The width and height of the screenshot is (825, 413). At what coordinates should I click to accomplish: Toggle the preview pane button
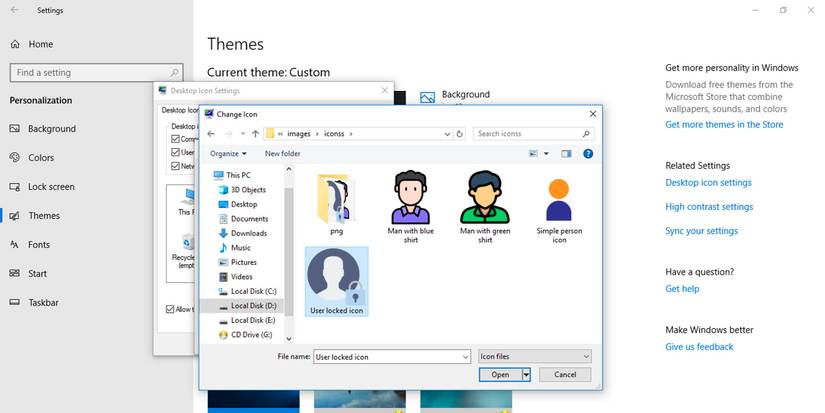pos(566,154)
